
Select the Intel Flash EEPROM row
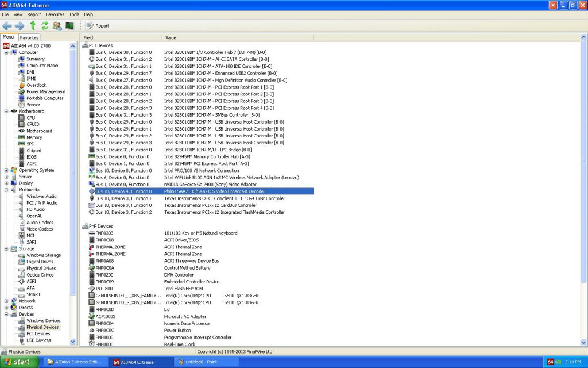pyautogui.click(x=200, y=289)
